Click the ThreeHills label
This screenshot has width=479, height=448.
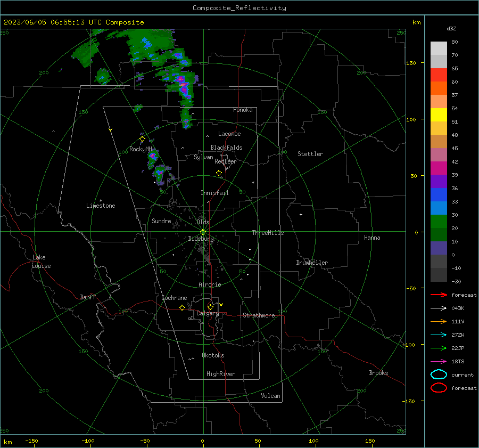268,233
